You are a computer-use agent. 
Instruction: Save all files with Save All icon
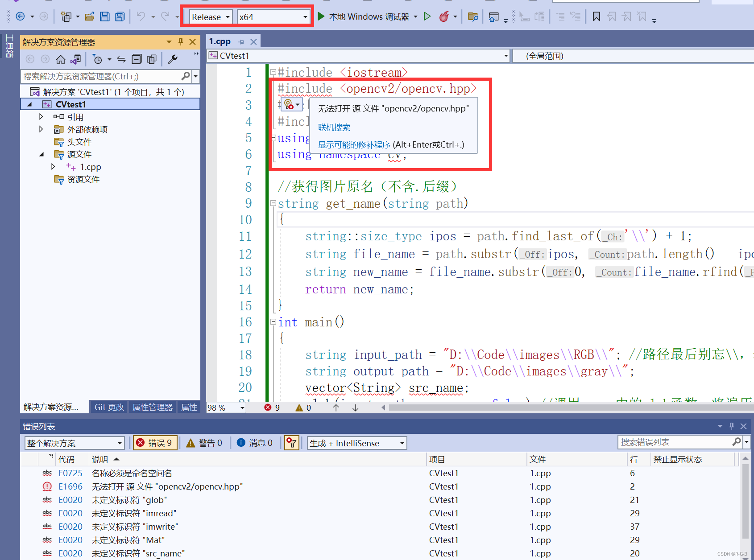120,16
